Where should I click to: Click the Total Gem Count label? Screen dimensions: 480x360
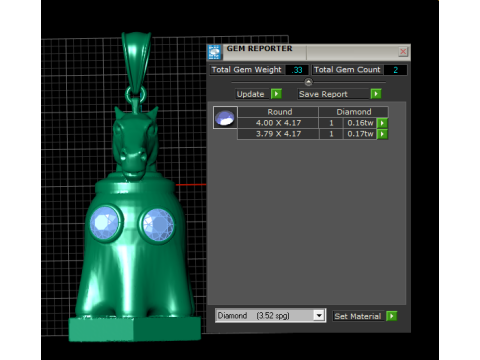click(347, 70)
